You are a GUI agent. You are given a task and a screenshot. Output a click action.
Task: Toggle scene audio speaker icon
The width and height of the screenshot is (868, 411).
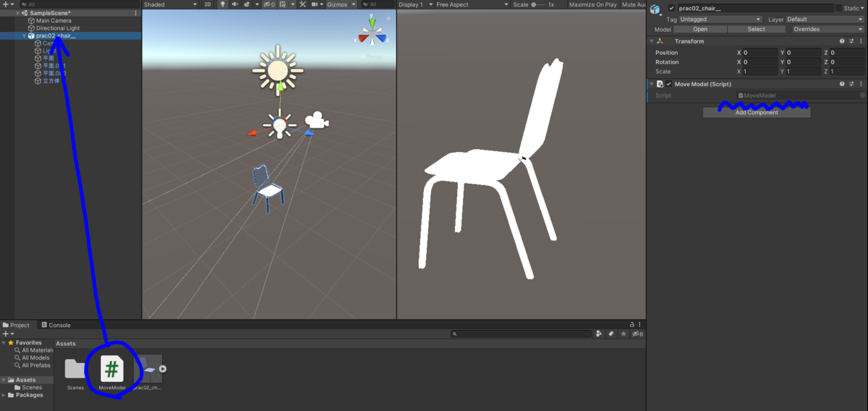pos(235,4)
